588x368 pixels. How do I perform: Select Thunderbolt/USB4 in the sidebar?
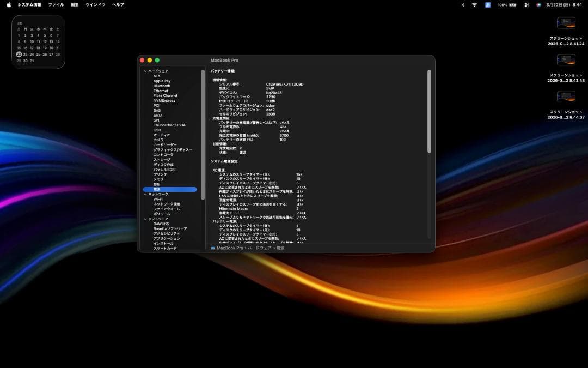pyautogui.click(x=169, y=125)
